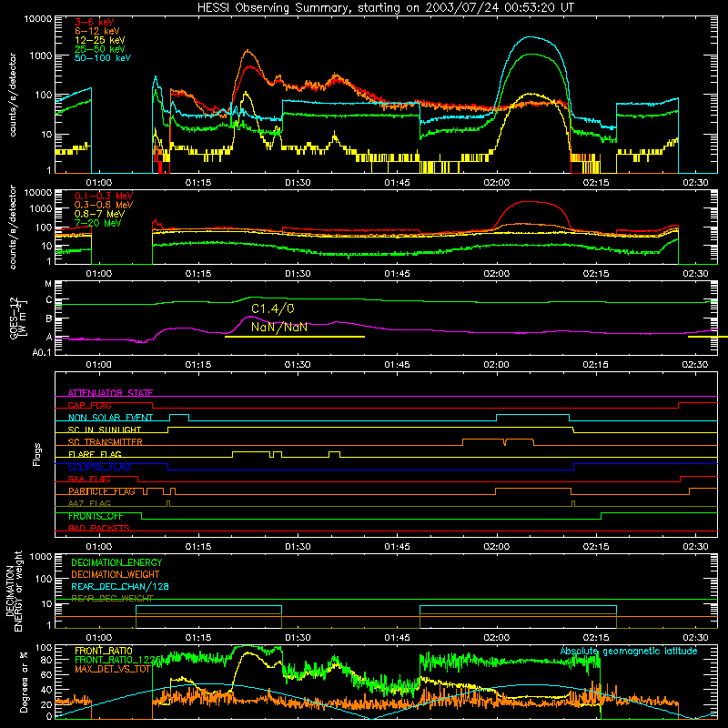Viewport: 728px width, 728px height.
Task: Click the BAD_PACKETS flag label
Action: pos(99,529)
